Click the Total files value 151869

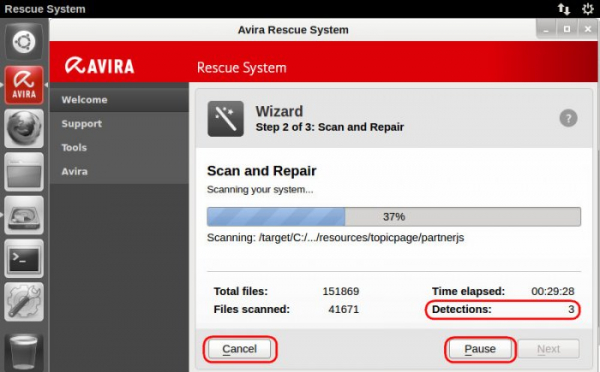click(x=341, y=291)
